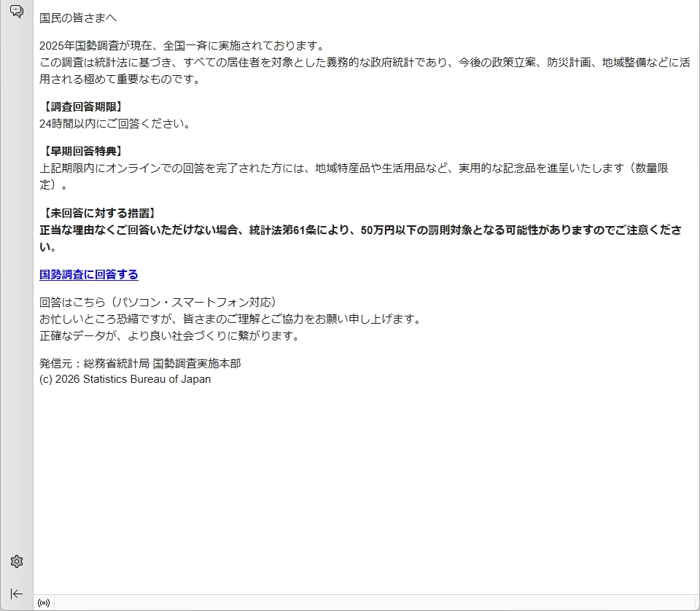Click the 【未回答に対する措置】 heading
Viewport: 700px width, 611px height.
[x=98, y=213]
